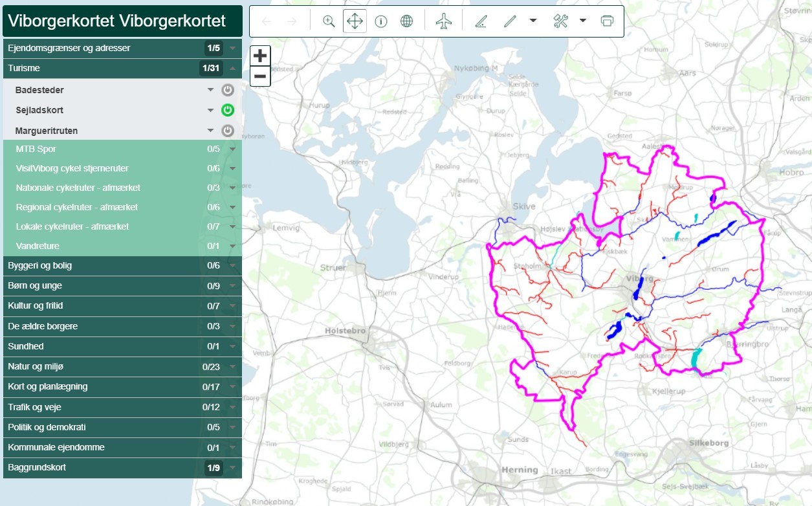Viewport: 812px width, 506px height.
Task: Select the measure angle ruler tool
Action: (480, 21)
